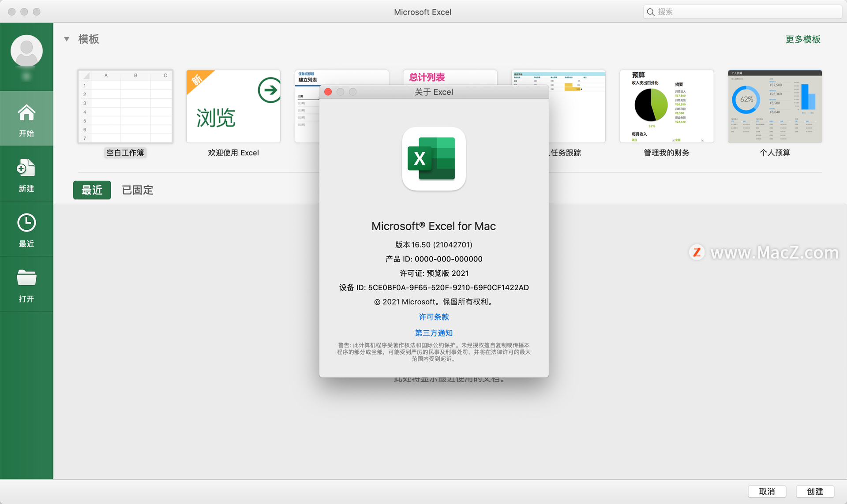Click the green arrow on Welcome template

click(x=269, y=90)
